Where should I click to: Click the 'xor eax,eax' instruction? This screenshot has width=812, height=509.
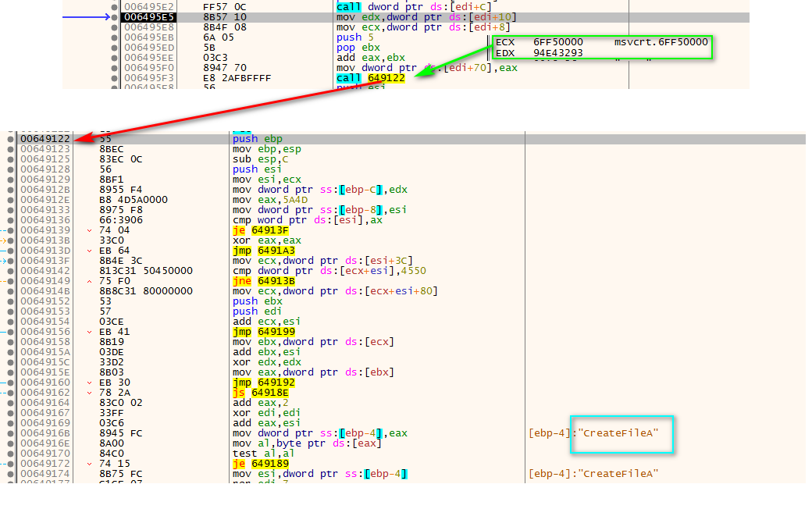(267, 240)
